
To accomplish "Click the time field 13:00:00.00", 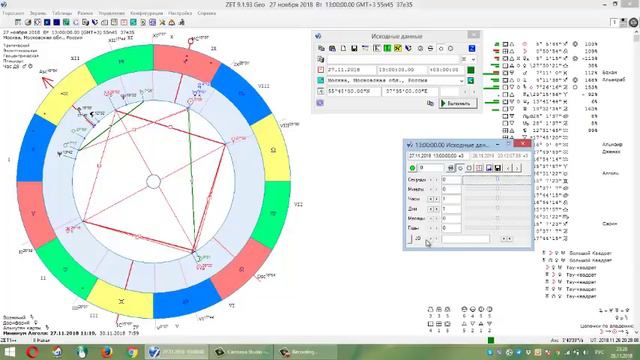I will [401, 70].
